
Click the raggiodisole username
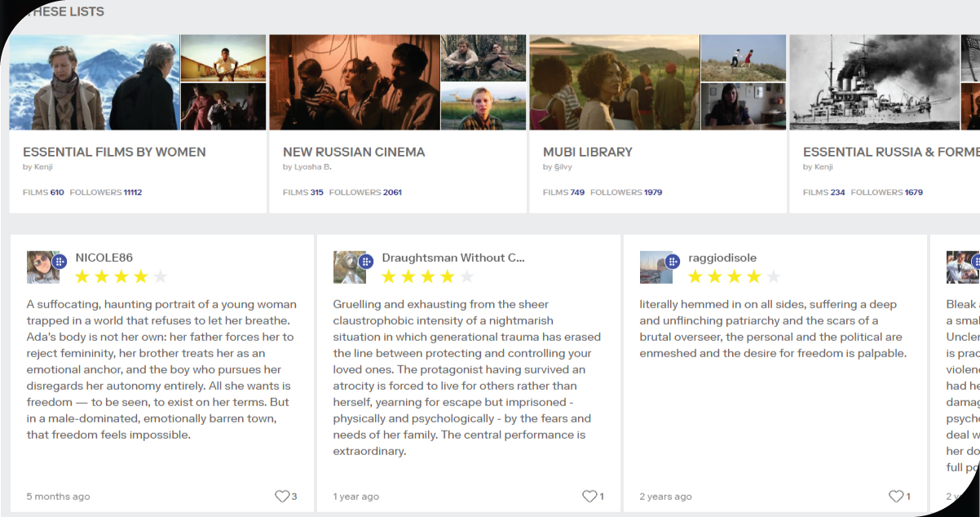click(x=722, y=258)
